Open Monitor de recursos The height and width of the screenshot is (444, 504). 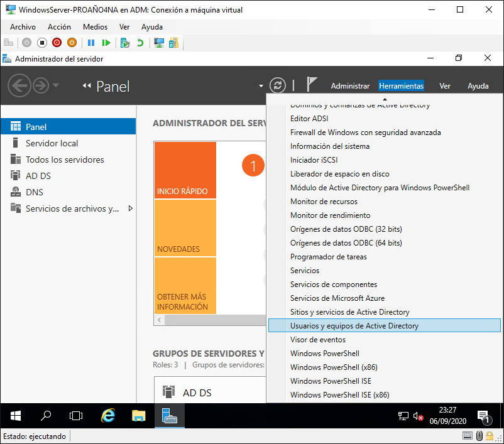385,202
